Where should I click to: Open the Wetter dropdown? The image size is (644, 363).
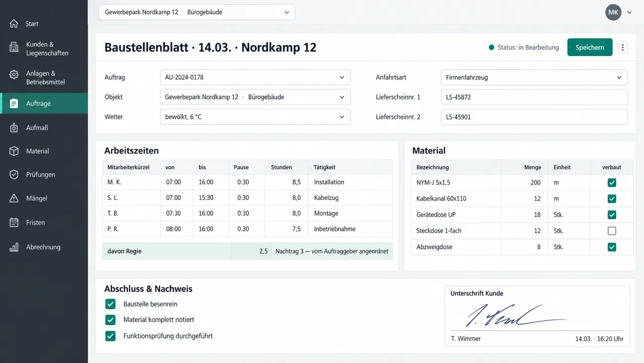255,117
